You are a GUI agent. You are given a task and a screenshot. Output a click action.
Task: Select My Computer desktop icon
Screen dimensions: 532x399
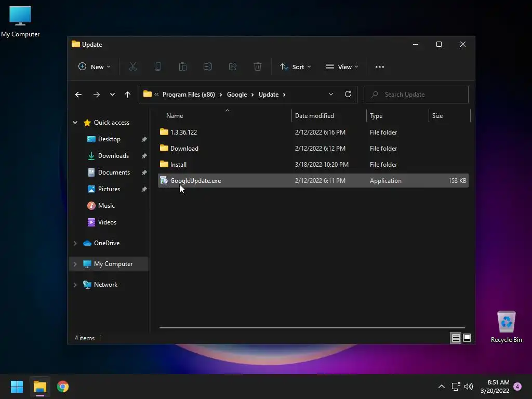[20, 21]
